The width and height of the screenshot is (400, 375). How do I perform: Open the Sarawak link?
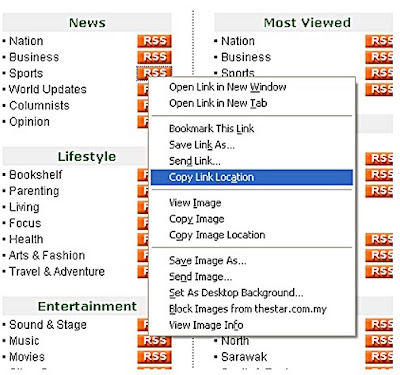244,357
